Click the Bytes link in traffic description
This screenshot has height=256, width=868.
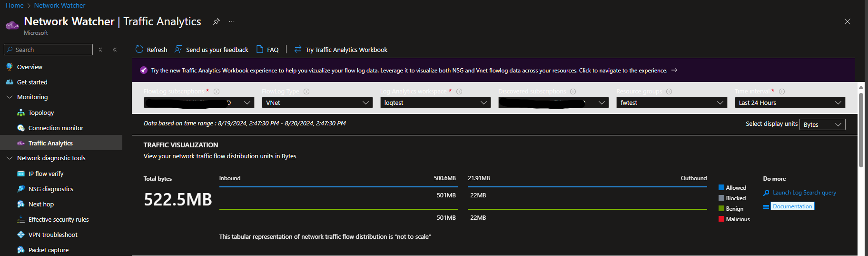pos(289,156)
